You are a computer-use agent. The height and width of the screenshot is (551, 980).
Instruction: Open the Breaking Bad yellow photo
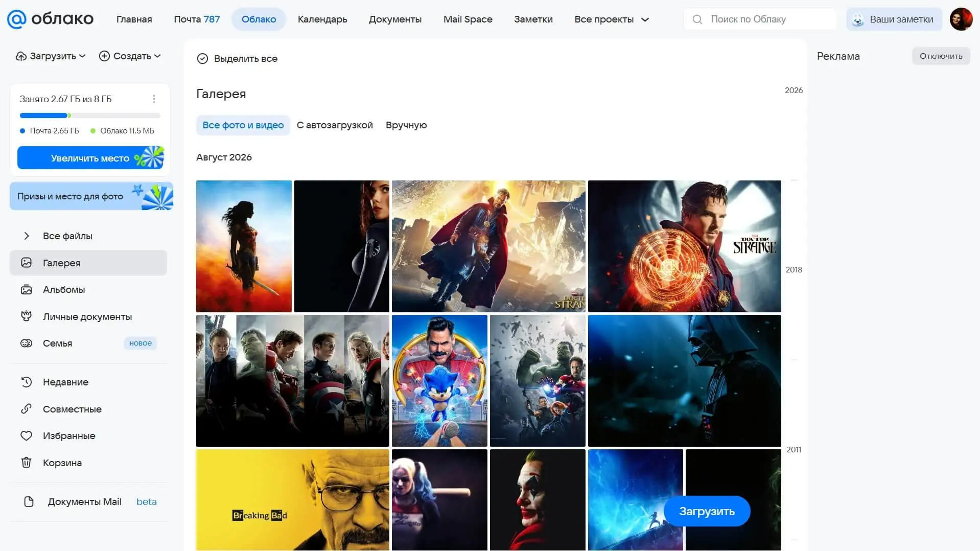tap(293, 500)
